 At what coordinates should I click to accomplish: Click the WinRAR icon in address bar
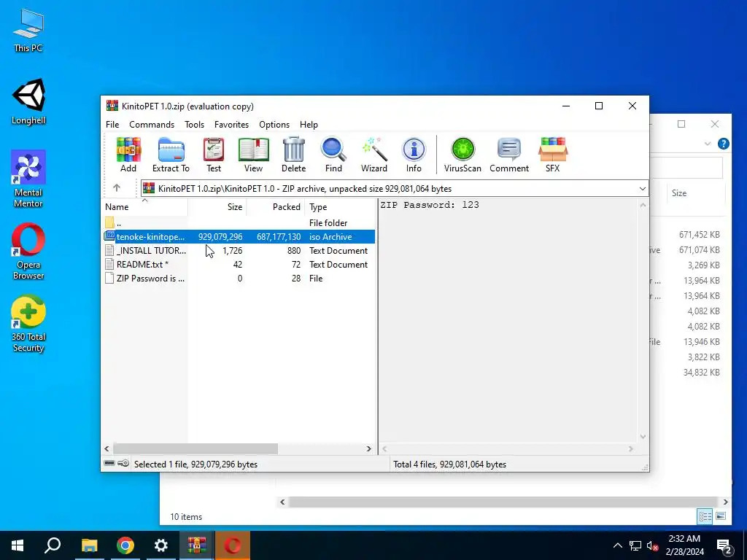(x=149, y=188)
